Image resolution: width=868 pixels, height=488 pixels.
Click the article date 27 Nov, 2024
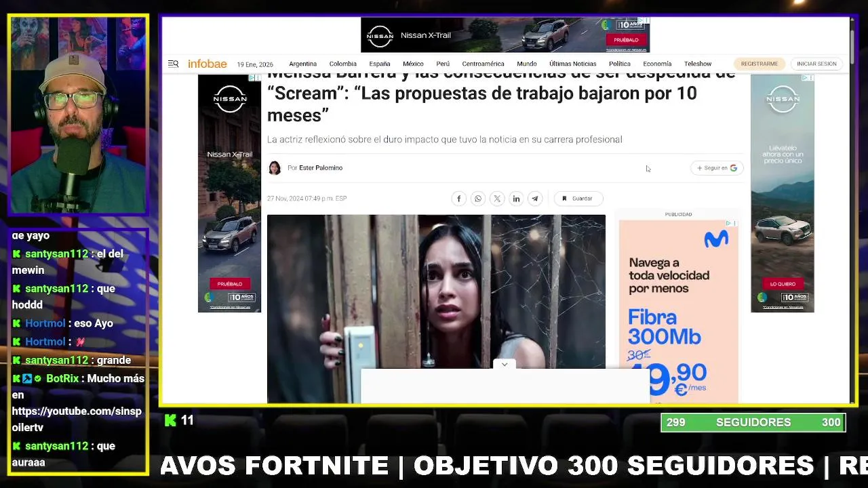point(307,199)
